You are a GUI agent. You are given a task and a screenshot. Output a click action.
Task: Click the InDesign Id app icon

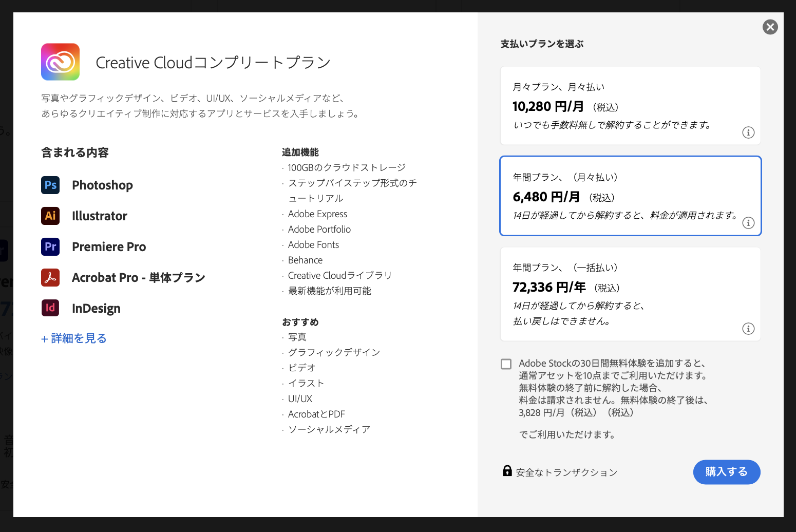coord(50,308)
